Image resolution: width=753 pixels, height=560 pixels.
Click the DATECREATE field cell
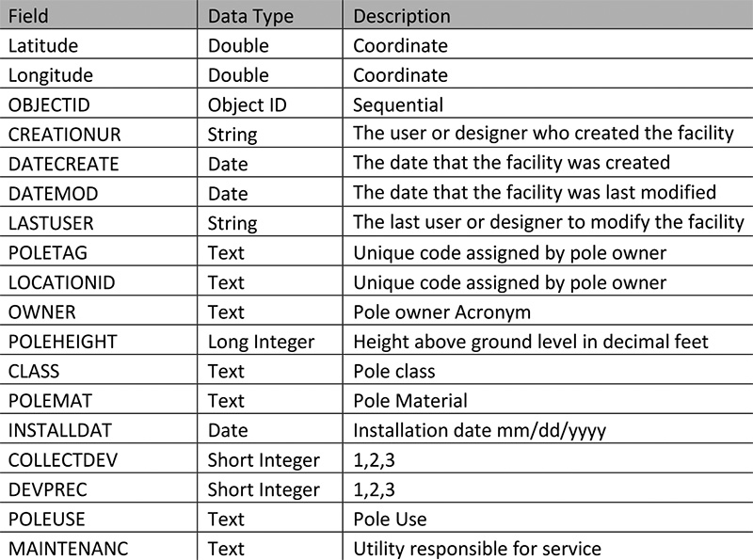[x=63, y=163]
